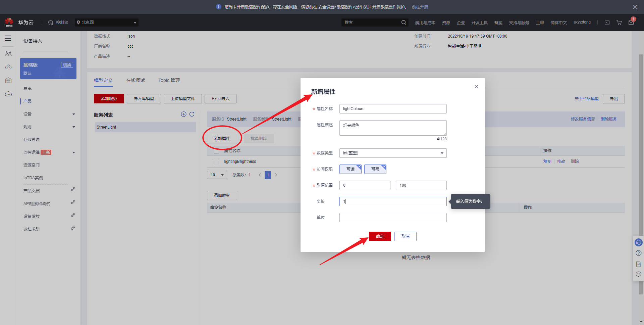The height and width of the screenshot is (325, 644).
Task: Click the maximum value field showing 100
Action: tap(421, 185)
